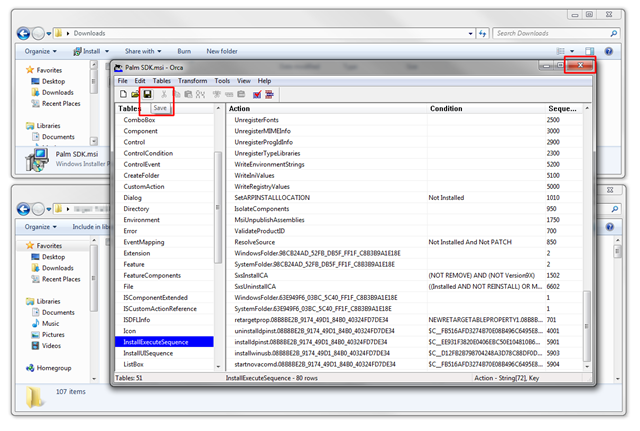Image resolution: width=640 pixels, height=431 pixels.
Task: Click the Sequence column header
Action: pos(563,109)
